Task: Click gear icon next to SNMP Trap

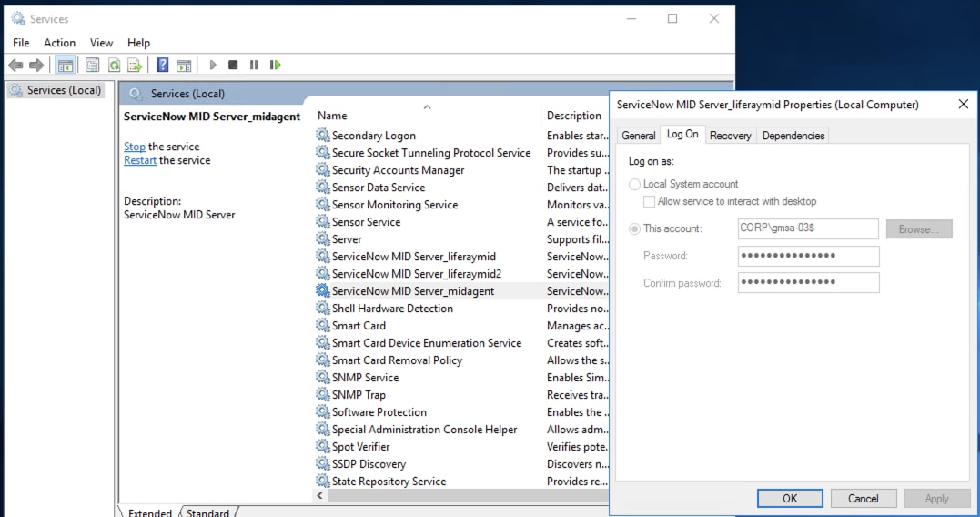Action: (x=322, y=394)
